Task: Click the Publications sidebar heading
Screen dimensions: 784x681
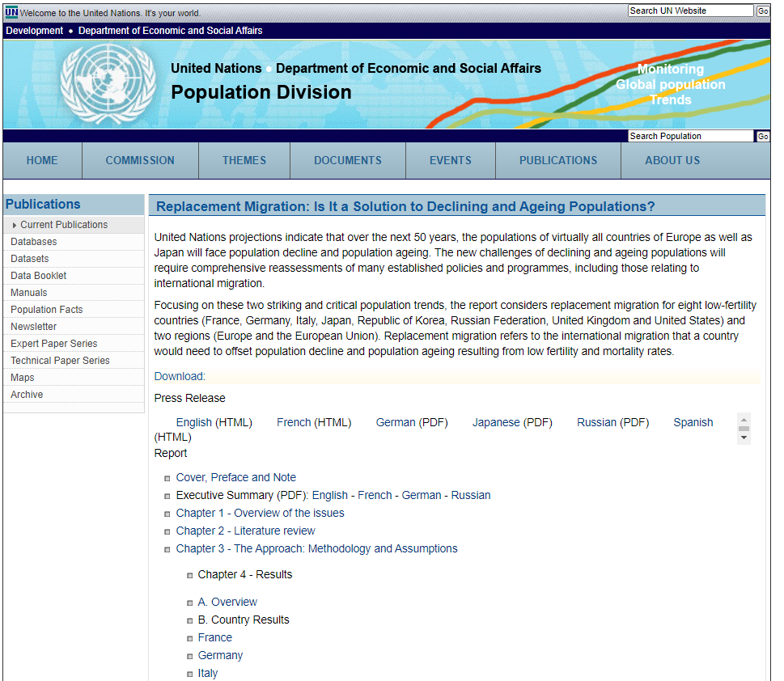Action: [43, 205]
